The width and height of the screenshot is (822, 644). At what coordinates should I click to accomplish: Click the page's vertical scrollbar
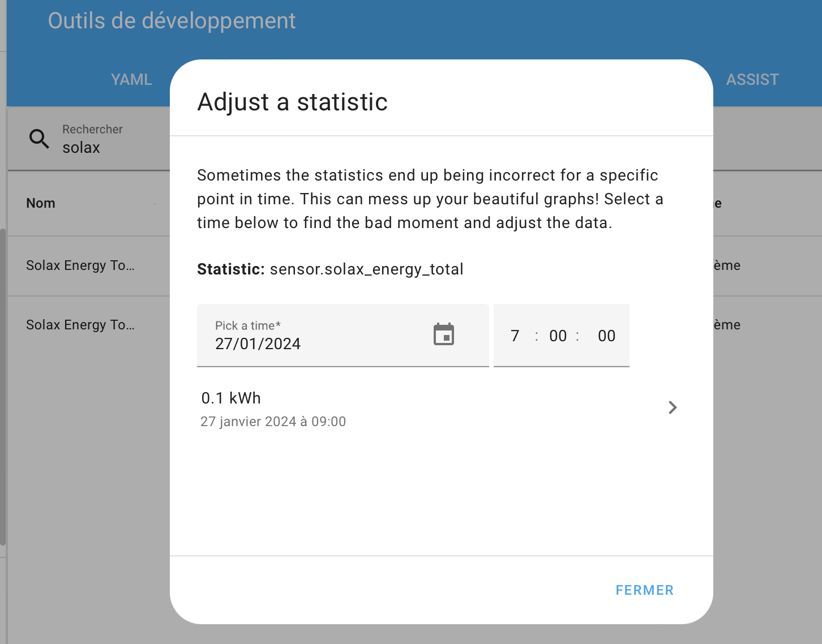click(3, 387)
